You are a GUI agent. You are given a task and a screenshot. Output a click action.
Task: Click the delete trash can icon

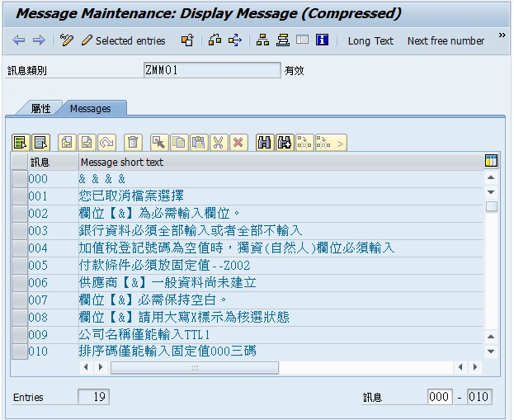[x=133, y=143]
